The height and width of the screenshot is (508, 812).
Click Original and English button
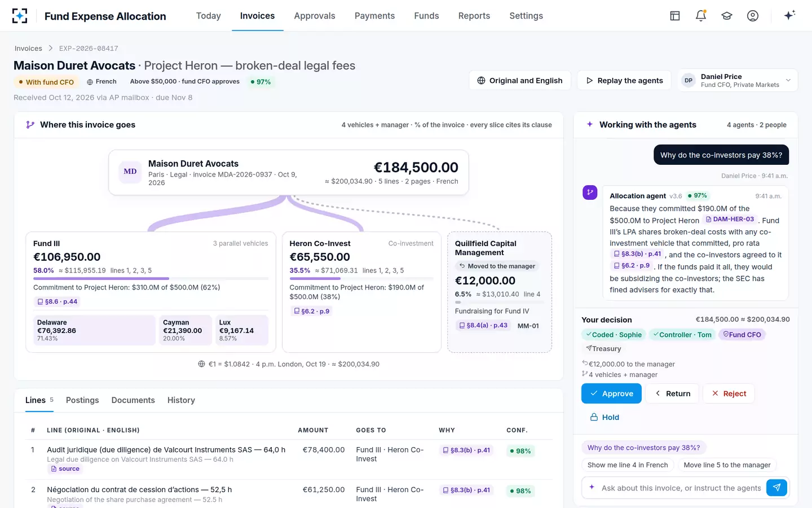point(519,81)
